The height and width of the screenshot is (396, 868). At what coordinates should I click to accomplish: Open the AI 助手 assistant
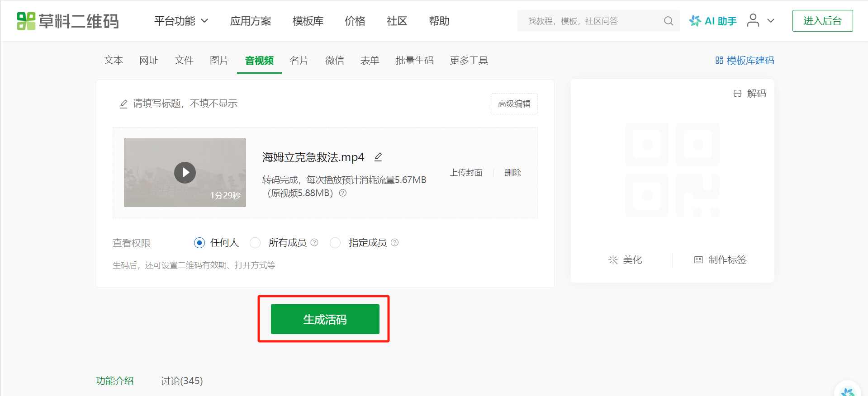712,21
